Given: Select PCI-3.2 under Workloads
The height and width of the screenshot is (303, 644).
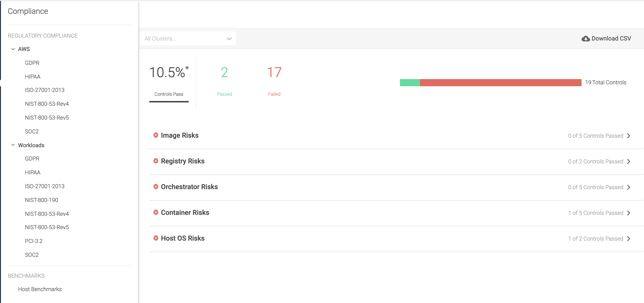Looking at the screenshot, I should tap(34, 241).
